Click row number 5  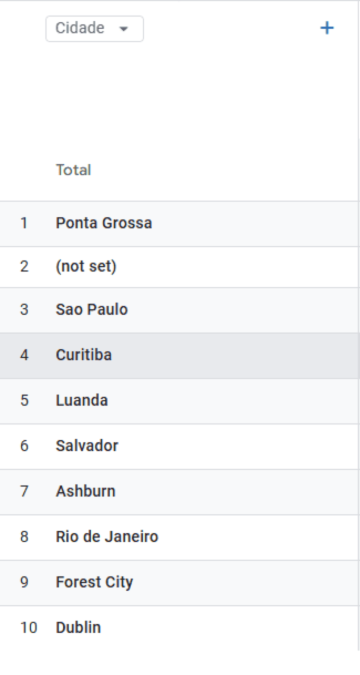coord(24,400)
